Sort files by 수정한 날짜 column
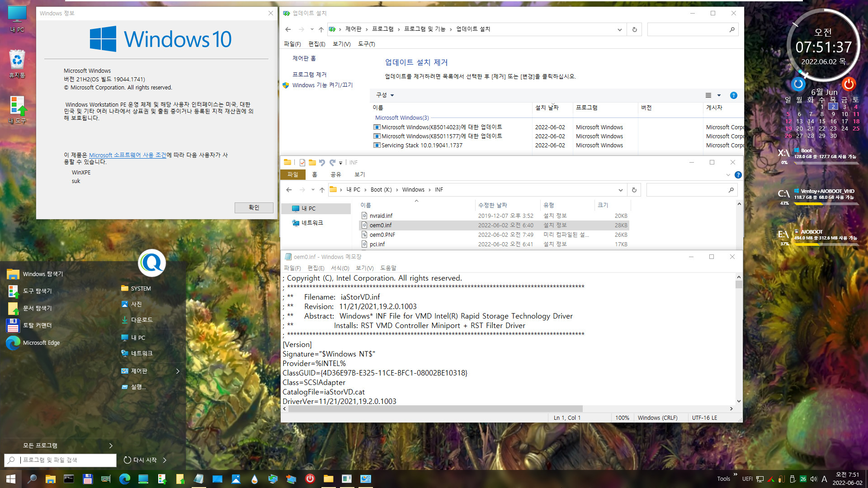868x488 pixels. tap(492, 205)
